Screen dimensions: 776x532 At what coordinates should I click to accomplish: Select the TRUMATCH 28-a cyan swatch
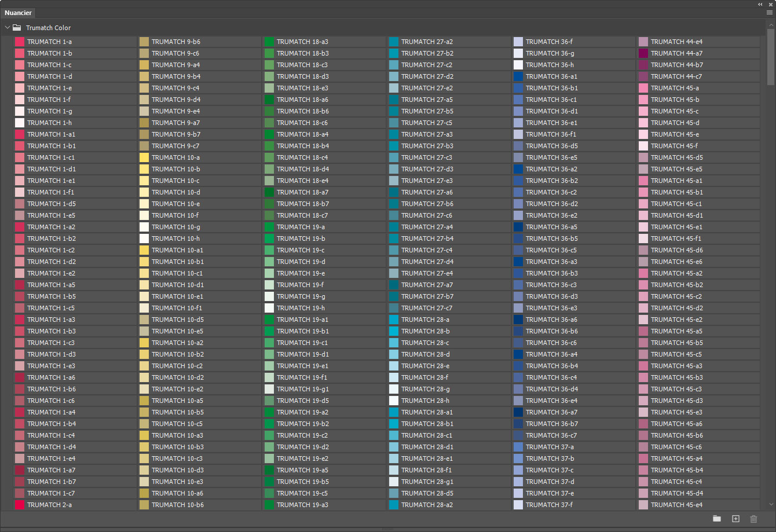click(394, 320)
